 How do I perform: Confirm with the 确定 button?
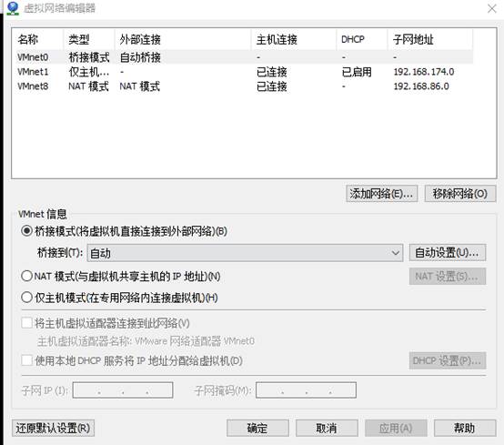257,428
